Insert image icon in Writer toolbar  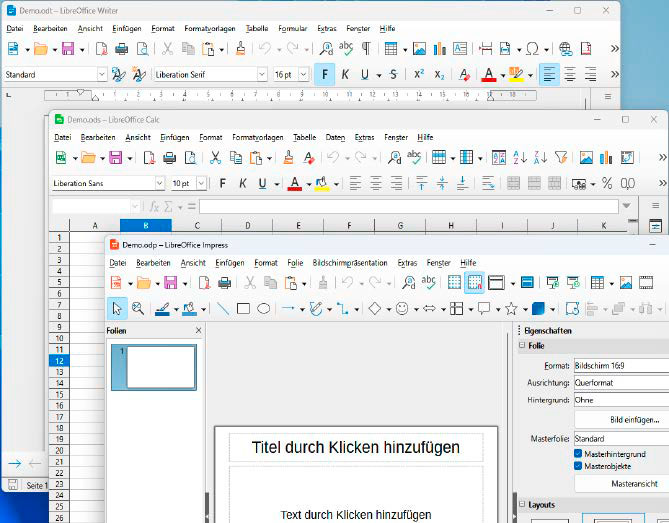[419, 49]
